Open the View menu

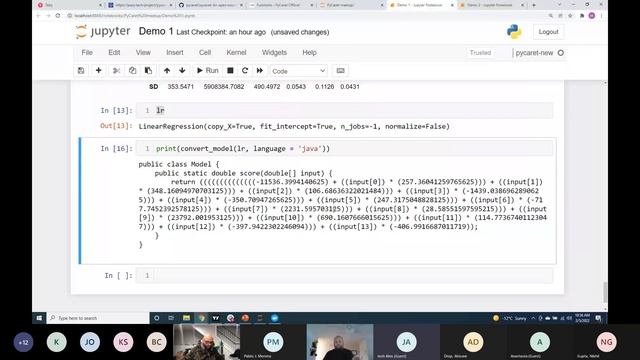(x=143, y=53)
